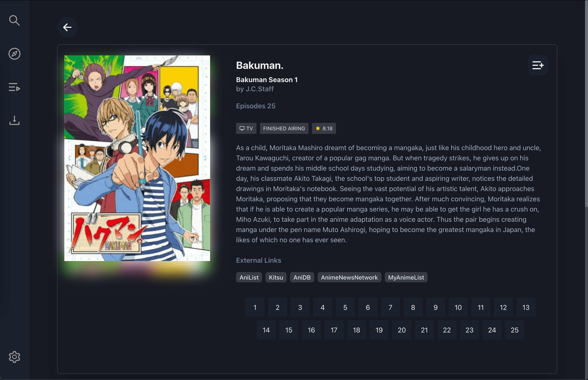Open the downloads sidebar icon
The image size is (588, 380).
tap(14, 120)
